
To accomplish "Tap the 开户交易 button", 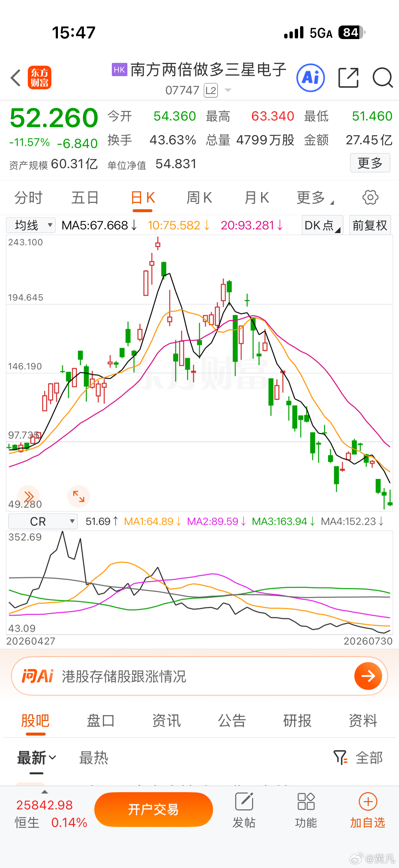I will tap(154, 809).
